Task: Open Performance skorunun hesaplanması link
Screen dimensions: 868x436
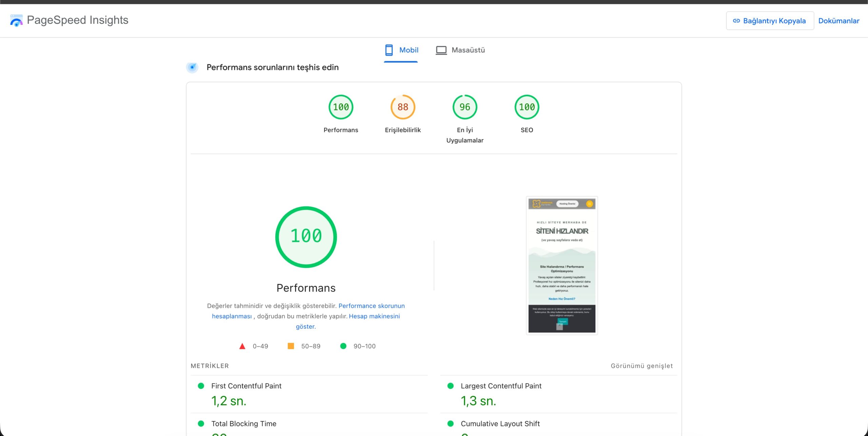Action: pos(371,306)
